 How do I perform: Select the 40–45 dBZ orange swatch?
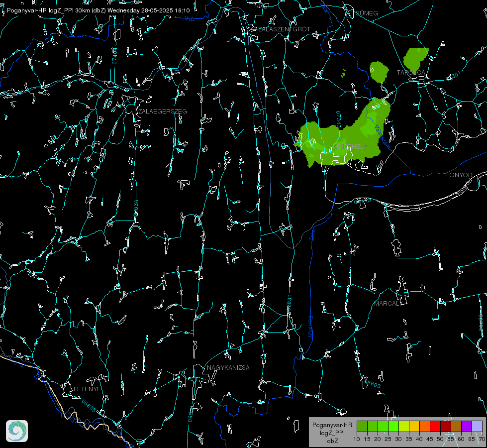pos(425,427)
